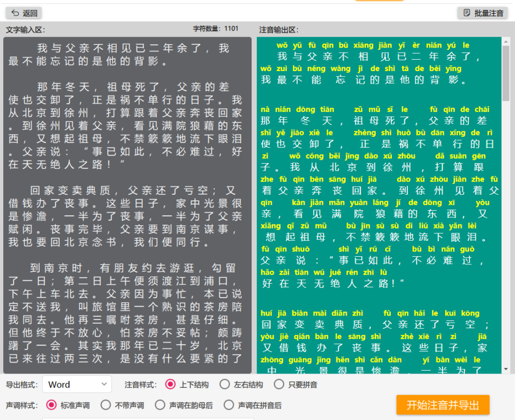Click 开始注音并导出 orange button
The image size is (515, 420).
pyautogui.click(x=443, y=405)
